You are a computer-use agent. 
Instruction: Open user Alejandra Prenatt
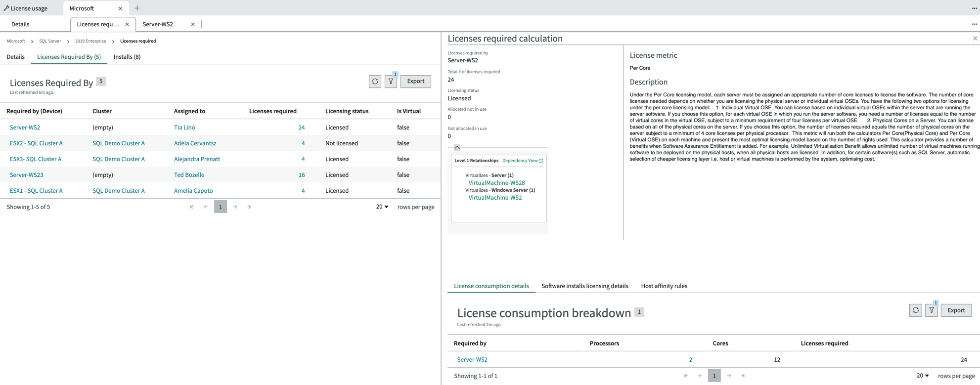[197, 159]
